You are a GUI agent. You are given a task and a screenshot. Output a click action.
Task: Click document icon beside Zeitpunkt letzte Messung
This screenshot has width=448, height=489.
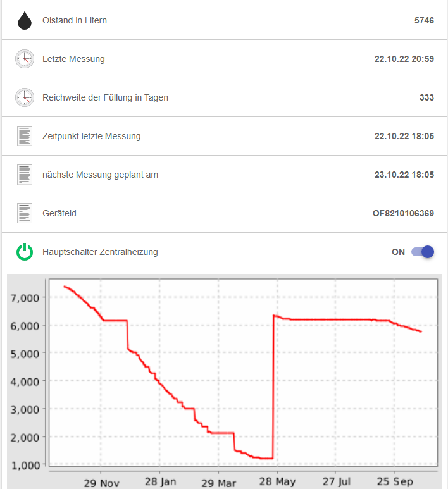click(25, 137)
